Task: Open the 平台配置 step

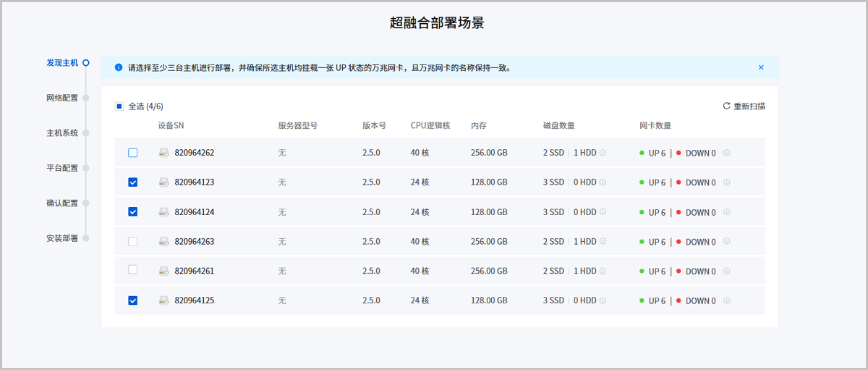Action: (62, 168)
